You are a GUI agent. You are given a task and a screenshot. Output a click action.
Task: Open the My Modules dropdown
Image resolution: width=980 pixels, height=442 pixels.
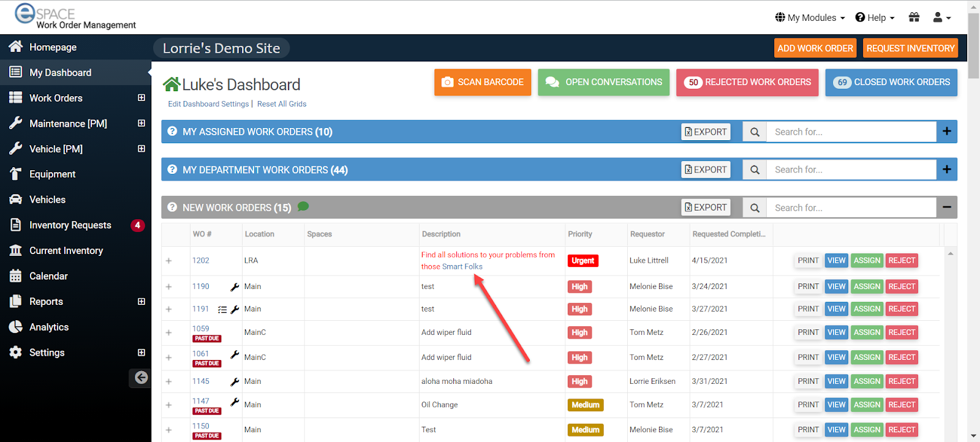point(810,18)
